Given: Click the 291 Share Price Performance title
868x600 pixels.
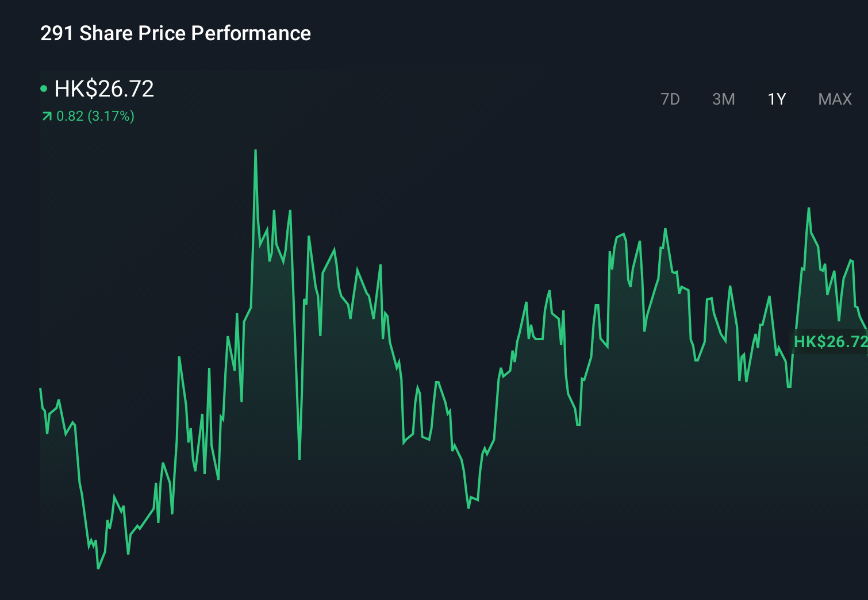Looking at the screenshot, I should [x=175, y=33].
